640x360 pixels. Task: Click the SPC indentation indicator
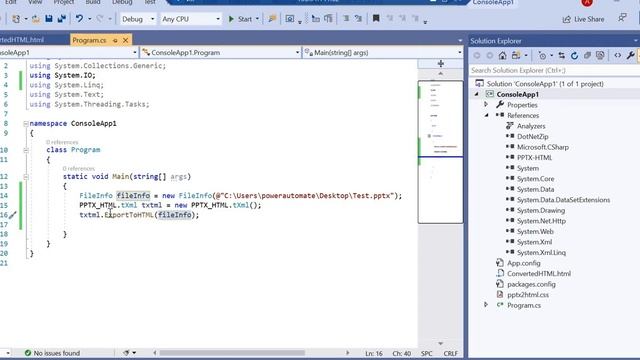pos(427,353)
